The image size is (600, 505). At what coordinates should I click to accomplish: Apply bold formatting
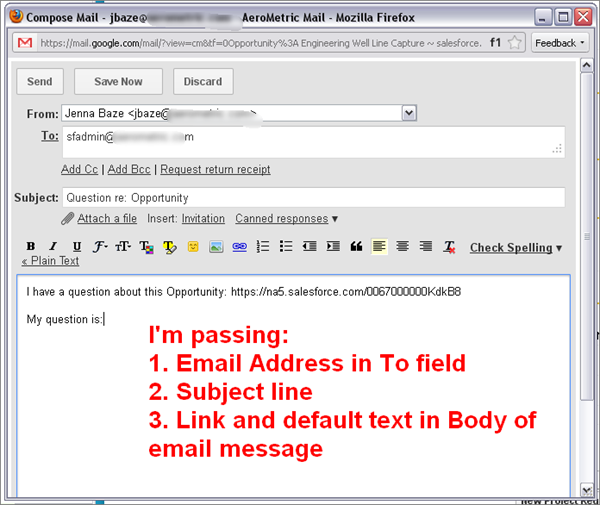click(x=31, y=247)
